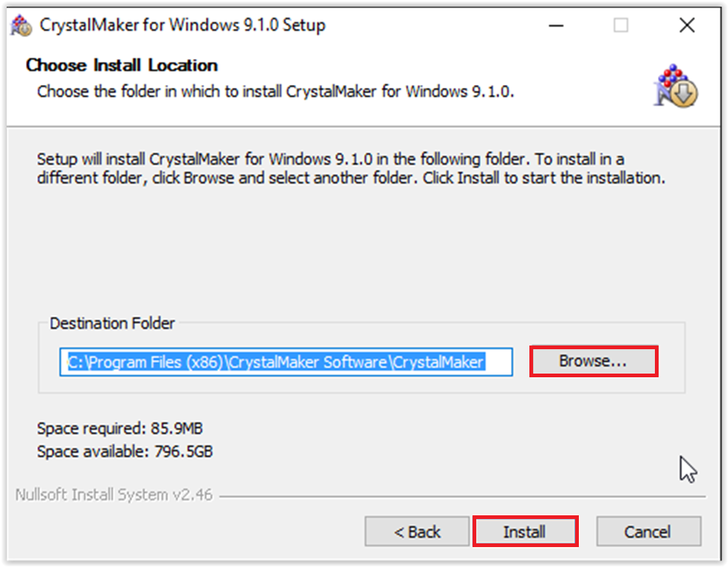The image size is (728, 567).
Task: Click the destination folder path field
Action: point(286,362)
